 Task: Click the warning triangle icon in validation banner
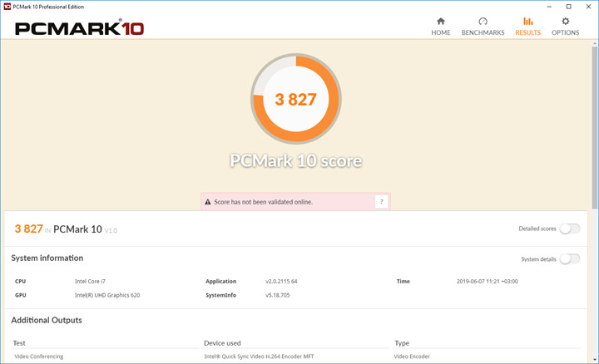pos(208,202)
